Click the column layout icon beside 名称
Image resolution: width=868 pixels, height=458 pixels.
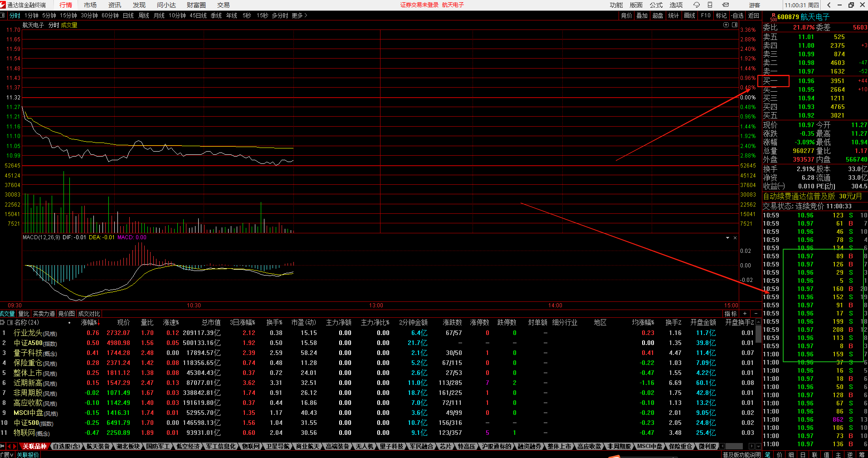[x=10, y=322]
